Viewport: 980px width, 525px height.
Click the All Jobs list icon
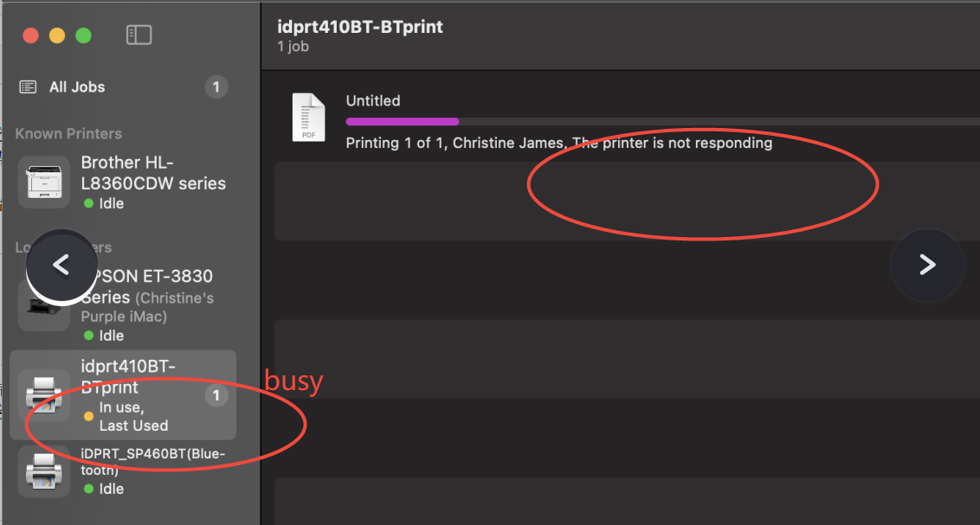pyautogui.click(x=29, y=86)
